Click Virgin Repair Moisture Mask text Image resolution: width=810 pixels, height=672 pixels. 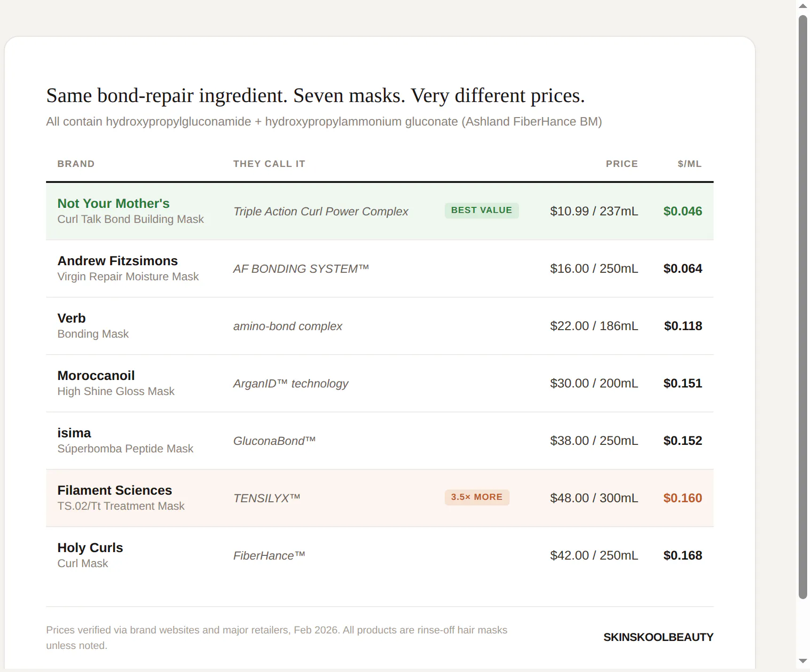(x=128, y=277)
